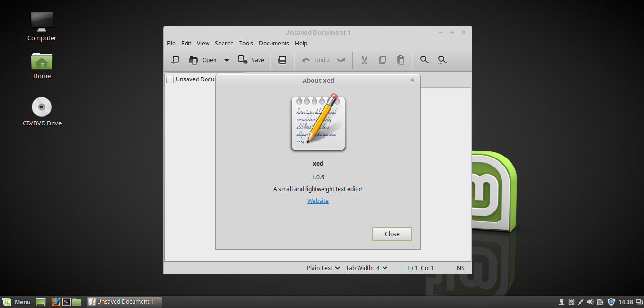
Task: Open the Website link in About xed
Action: coord(318,201)
